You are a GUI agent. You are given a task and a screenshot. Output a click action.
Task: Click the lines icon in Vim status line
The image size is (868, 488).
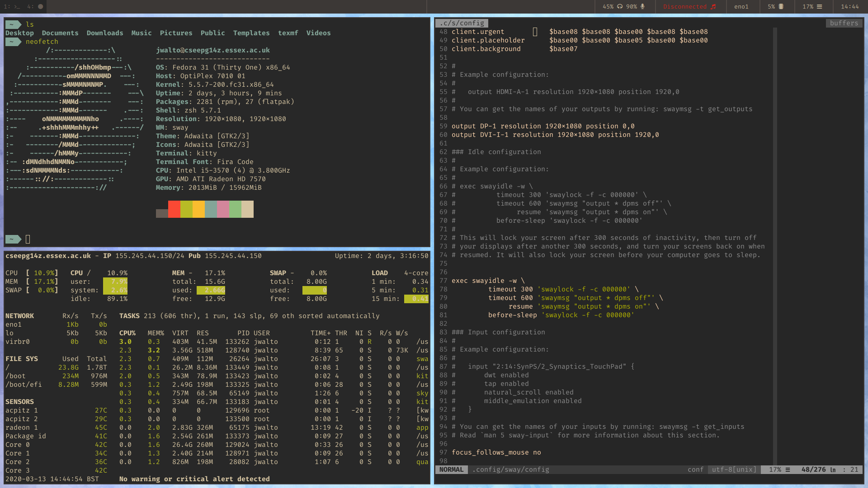click(x=788, y=470)
